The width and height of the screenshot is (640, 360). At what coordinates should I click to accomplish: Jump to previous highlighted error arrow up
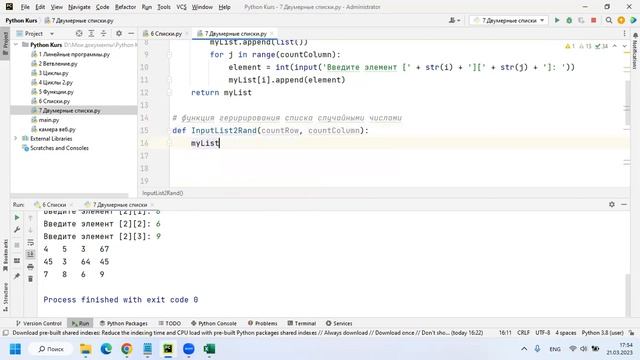[615, 46]
